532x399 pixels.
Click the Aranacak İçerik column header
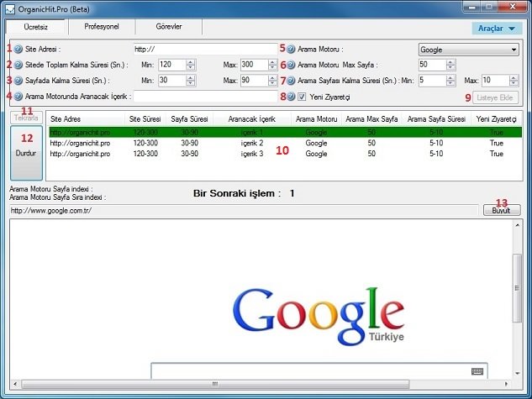pyautogui.click(x=252, y=119)
